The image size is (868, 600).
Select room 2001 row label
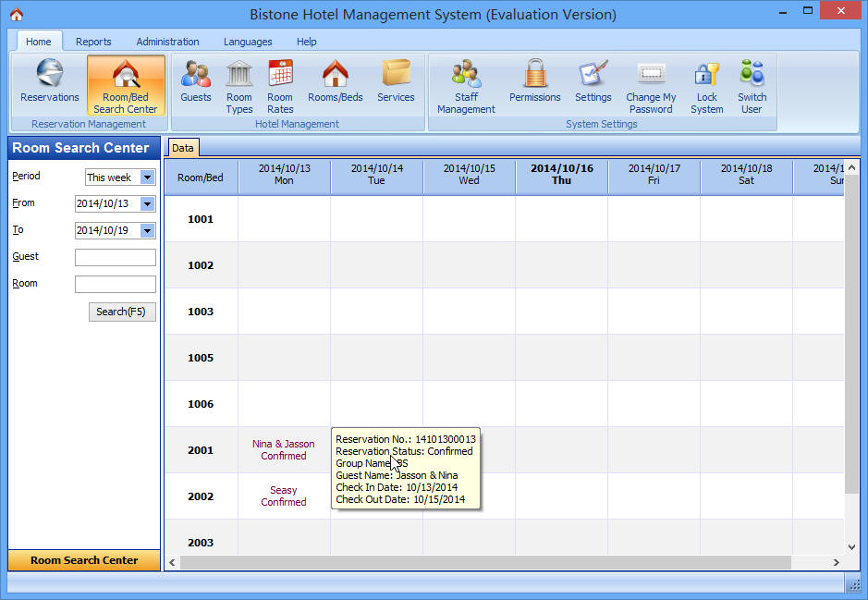point(201,450)
